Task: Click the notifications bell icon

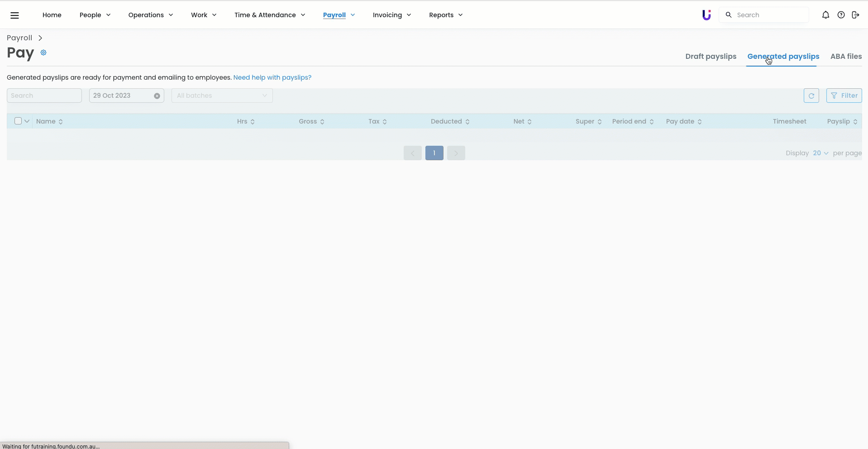Action: tap(825, 15)
